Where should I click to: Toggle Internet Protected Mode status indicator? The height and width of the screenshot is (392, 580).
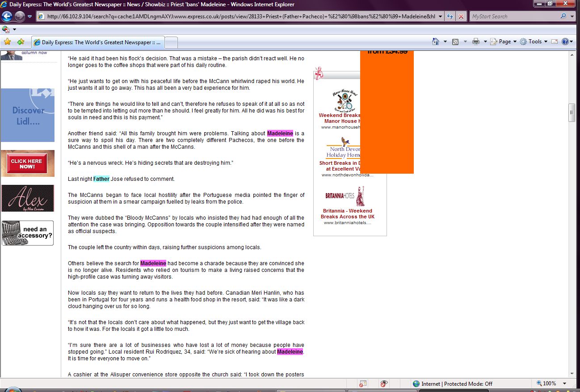click(452, 384)
